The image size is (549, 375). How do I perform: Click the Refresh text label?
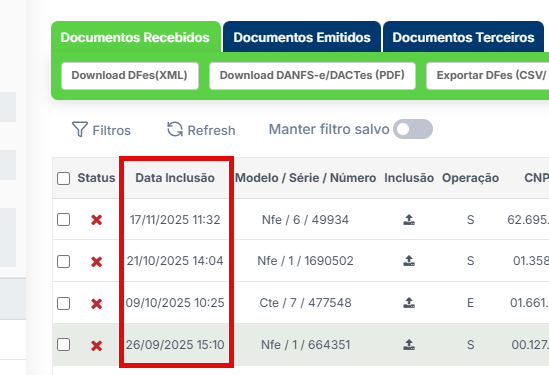point(211,131)
